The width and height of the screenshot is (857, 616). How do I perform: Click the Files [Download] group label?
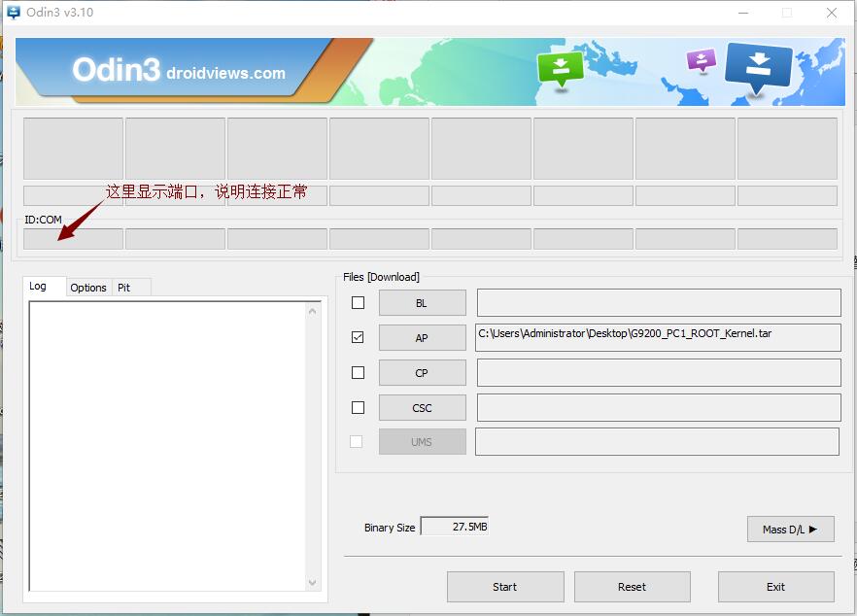pyautogui.click(x=382, y=277)
